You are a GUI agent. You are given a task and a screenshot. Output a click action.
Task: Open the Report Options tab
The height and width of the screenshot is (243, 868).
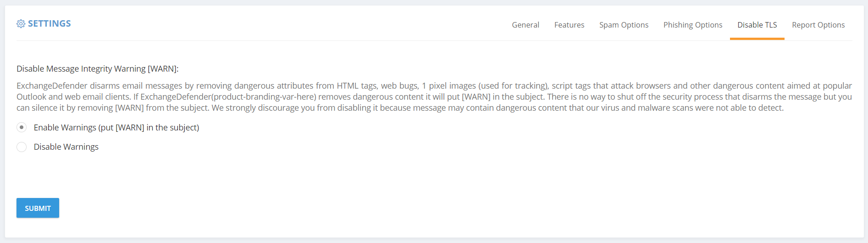(x=818, y=25)
